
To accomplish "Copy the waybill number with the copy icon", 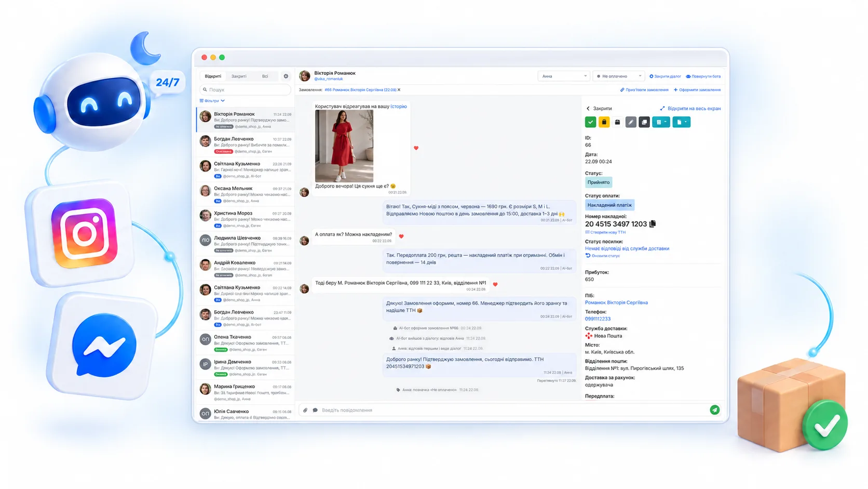I will pos(653,223).
